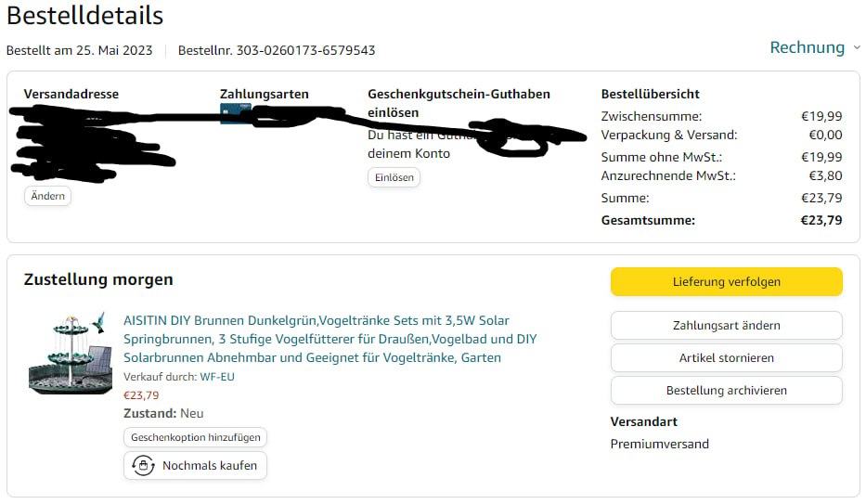Redeem gift card with Einlösen button
Screen dimensions: 866x504
(394, 177)
